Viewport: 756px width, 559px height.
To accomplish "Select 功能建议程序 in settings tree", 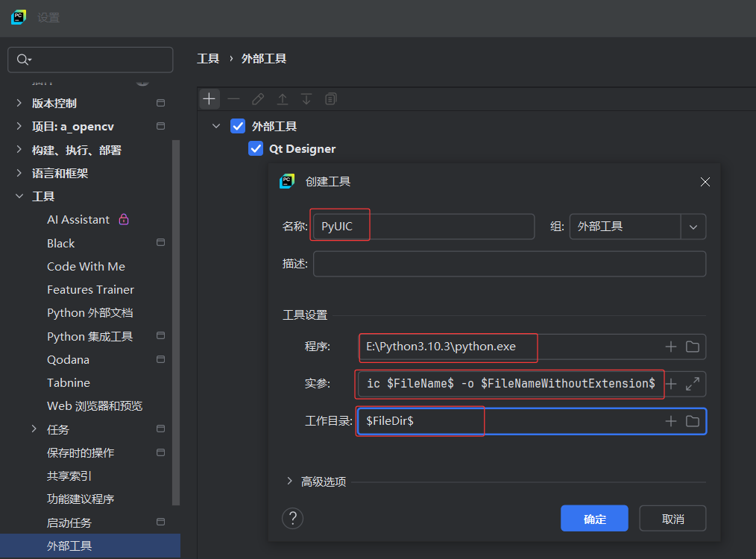I will pyautogui.click(x=81, y=499).
